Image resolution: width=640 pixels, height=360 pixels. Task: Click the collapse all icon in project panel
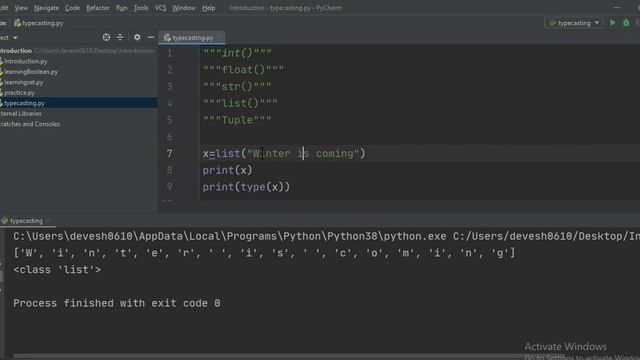pyautogui.click(x=120, y=37)
